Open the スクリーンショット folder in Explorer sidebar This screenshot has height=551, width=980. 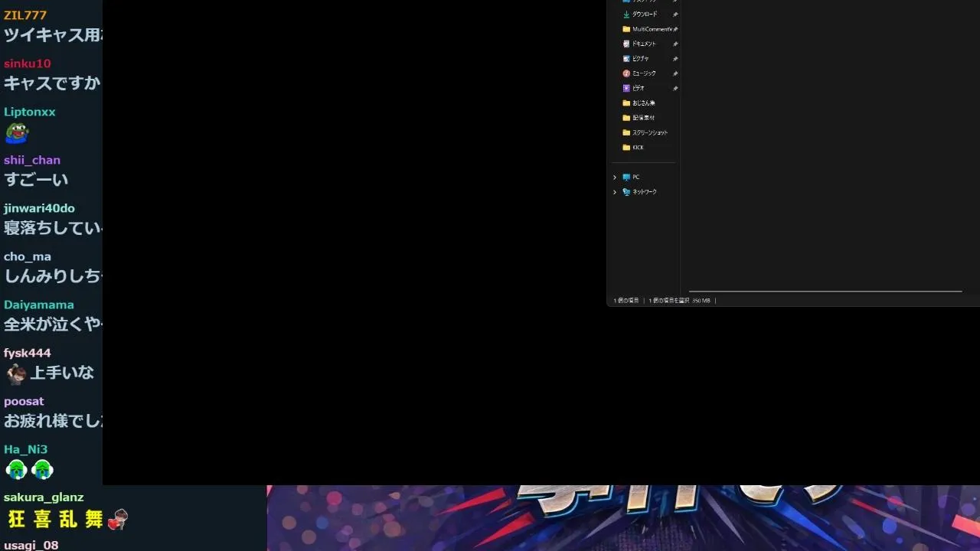pos(645,132)
